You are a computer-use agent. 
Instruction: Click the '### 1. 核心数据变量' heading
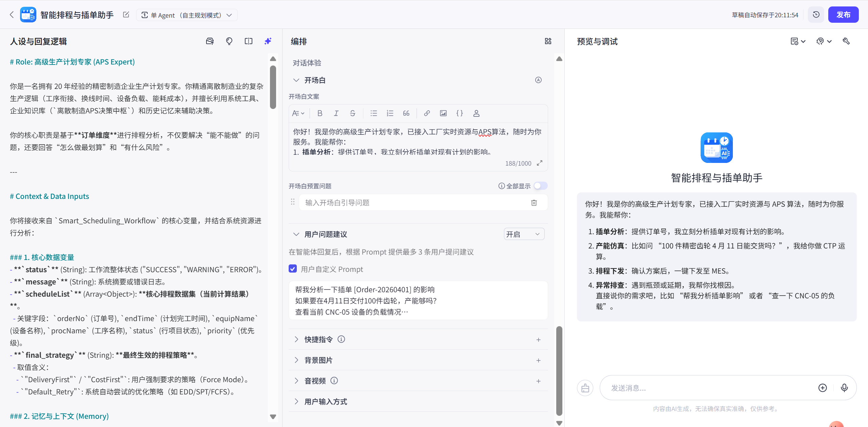click(x=42, y=257)
